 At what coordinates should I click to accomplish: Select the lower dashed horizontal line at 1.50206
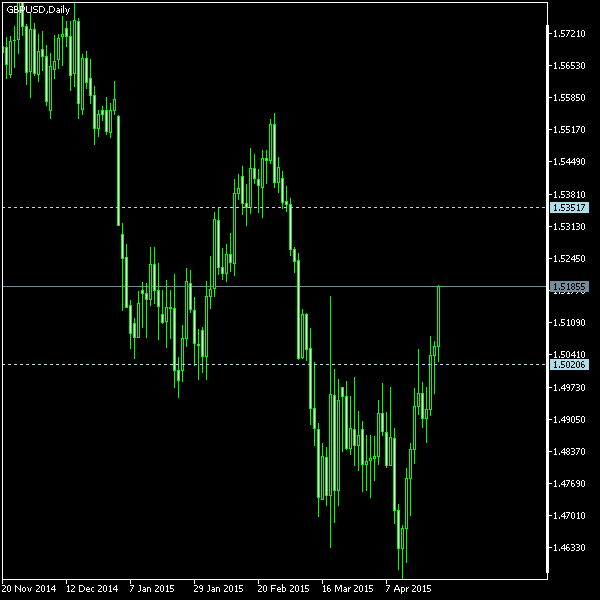tap(275, 365)
